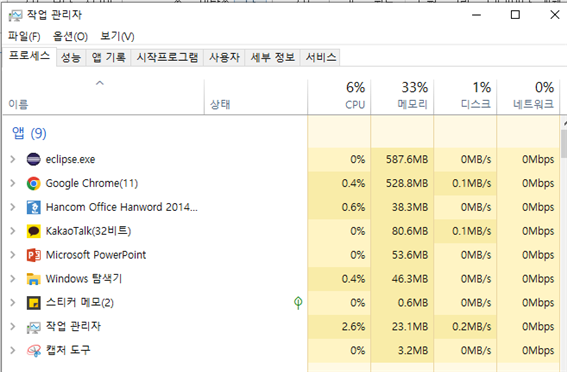Select eclipse.exe memory value 587.6MB

pyautogui.click(x=407, y=159)
